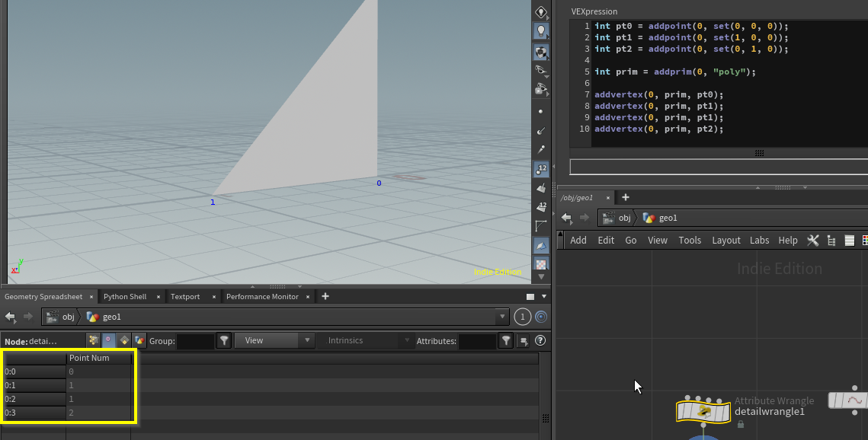Click the Primitives attribute class icon
Image resolution: width=868 pixels, height=440 pixels.
(x=124, y=340)
